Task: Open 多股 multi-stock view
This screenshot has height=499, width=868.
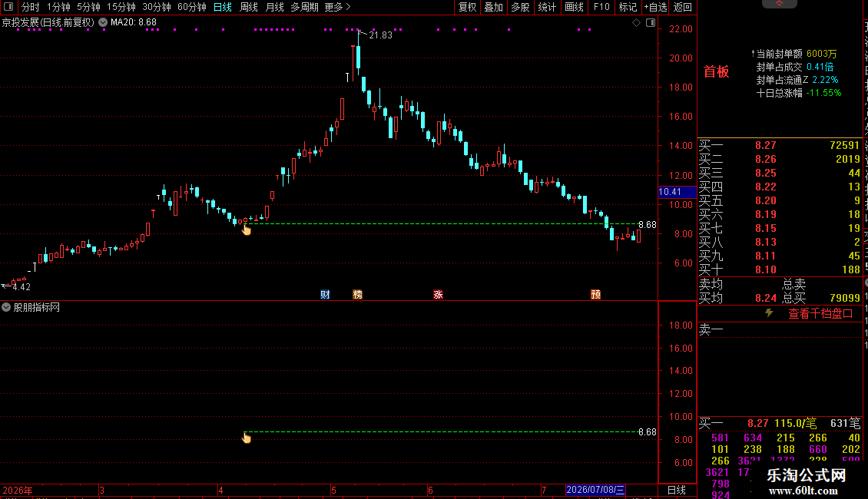Action: point(520,7)
